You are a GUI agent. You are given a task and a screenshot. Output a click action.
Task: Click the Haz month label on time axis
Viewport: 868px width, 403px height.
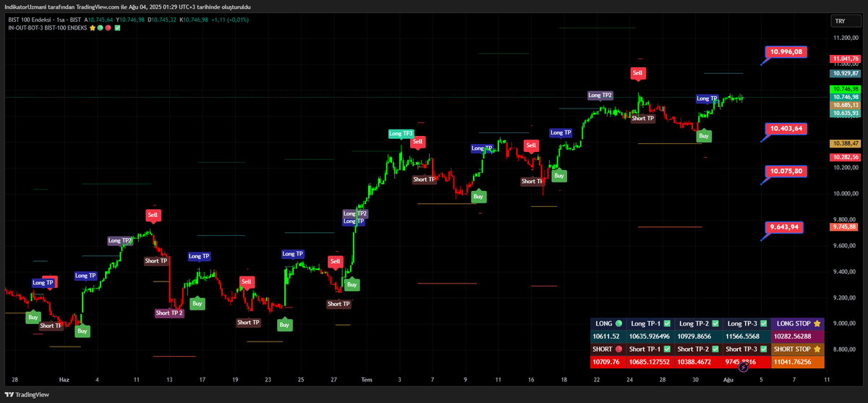(x=64, y=379)
